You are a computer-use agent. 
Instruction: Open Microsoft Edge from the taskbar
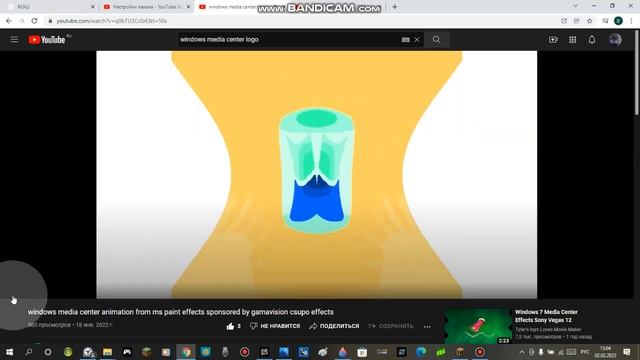pyautogui.click(x=421, y=352)
